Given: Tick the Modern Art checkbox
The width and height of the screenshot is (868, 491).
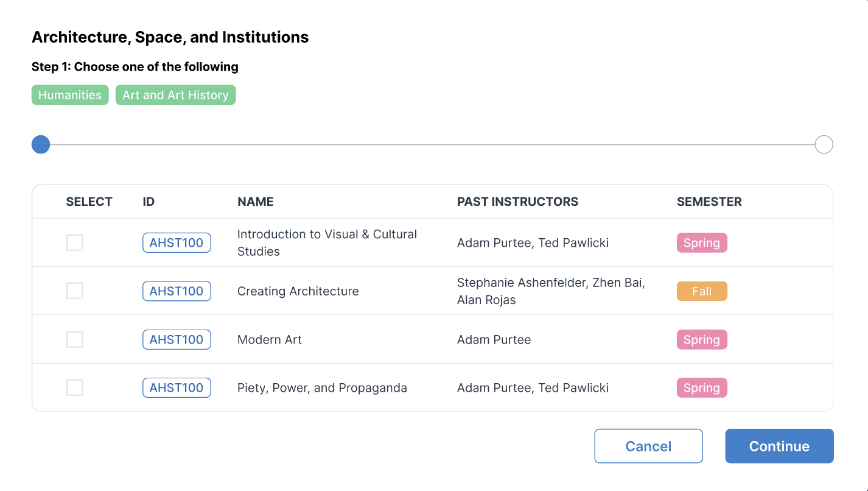Looking at the screenshot, I should point(74,339).
